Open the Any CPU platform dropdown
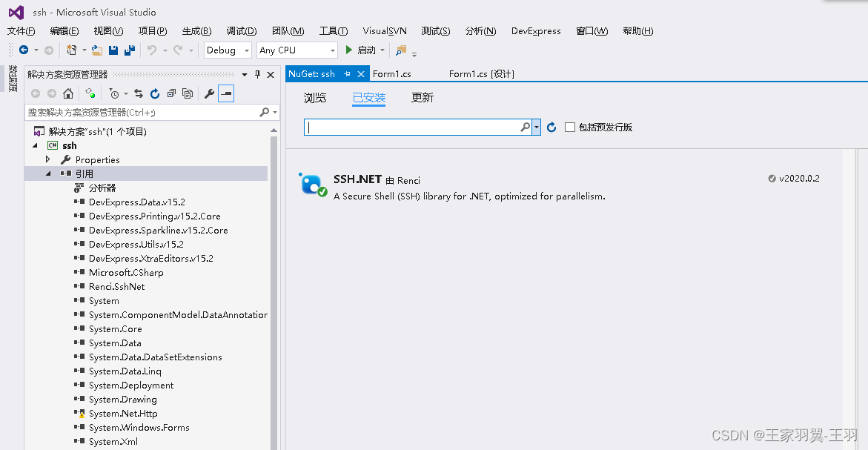The height and width of the screenshot is (450, 868). (x=332, y=50)
